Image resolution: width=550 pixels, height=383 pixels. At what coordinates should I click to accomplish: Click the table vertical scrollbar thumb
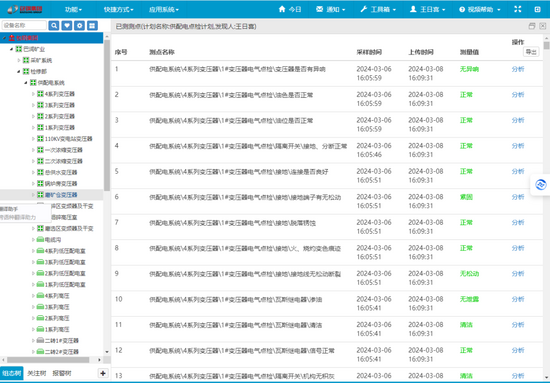click(x=546, y=46)
